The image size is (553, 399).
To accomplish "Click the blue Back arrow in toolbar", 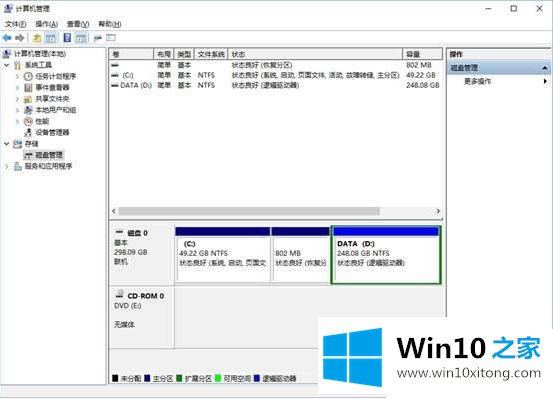I will pos(7,38).
